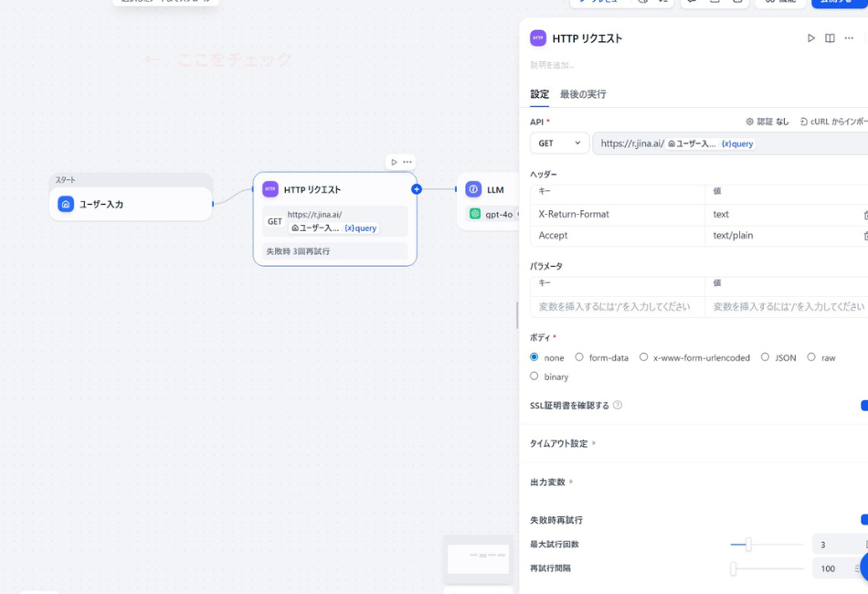The image size is (868, 594).
Task: Select the ユーザー入力 start node
Action: click(x=130, y=205)
